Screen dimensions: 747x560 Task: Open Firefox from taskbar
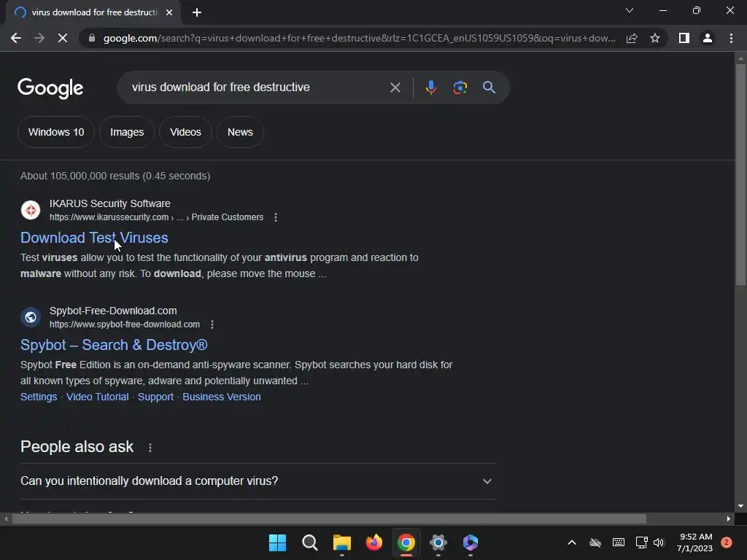coord(374,542)
